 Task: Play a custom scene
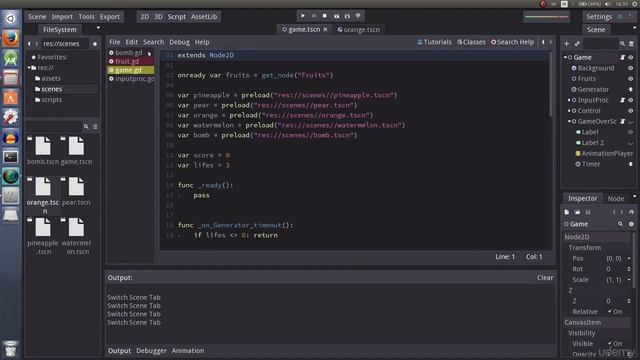click(x=347, y=16)
